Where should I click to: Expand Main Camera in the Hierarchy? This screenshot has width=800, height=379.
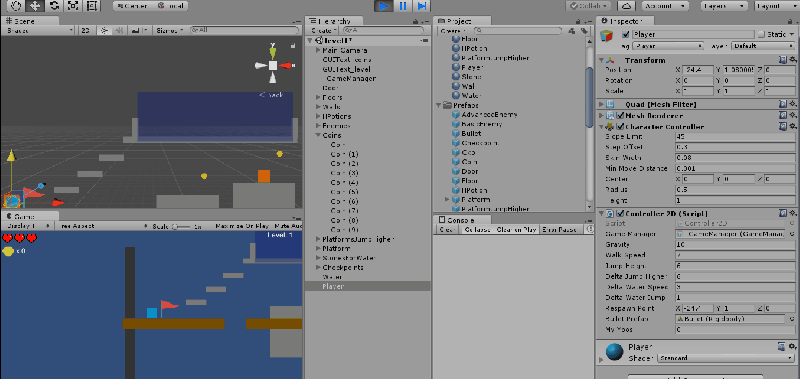point(318,50)
